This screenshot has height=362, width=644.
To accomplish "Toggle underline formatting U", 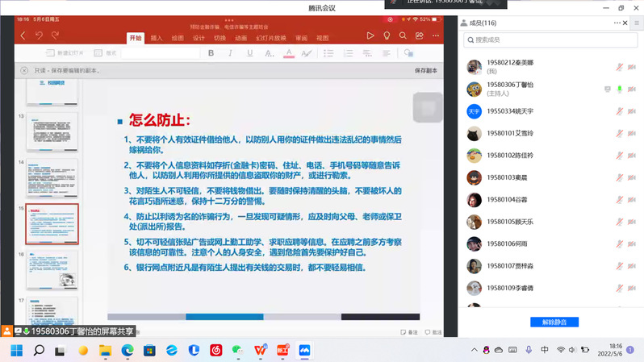I will pos(249,53).
